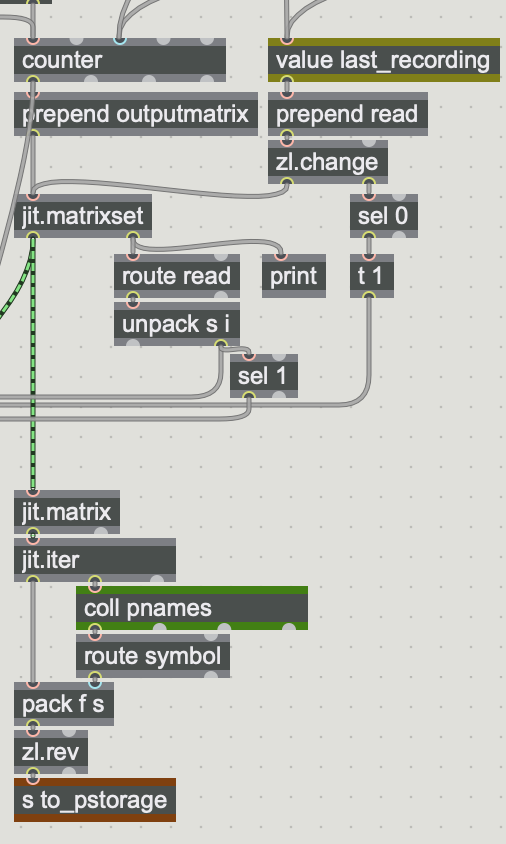Select the sel 1 object
Screen dimensions: 506x844
(x=264, y=376)
